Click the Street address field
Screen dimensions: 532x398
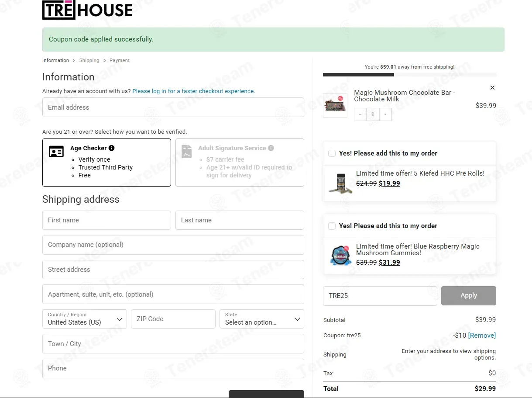[173, 270]
